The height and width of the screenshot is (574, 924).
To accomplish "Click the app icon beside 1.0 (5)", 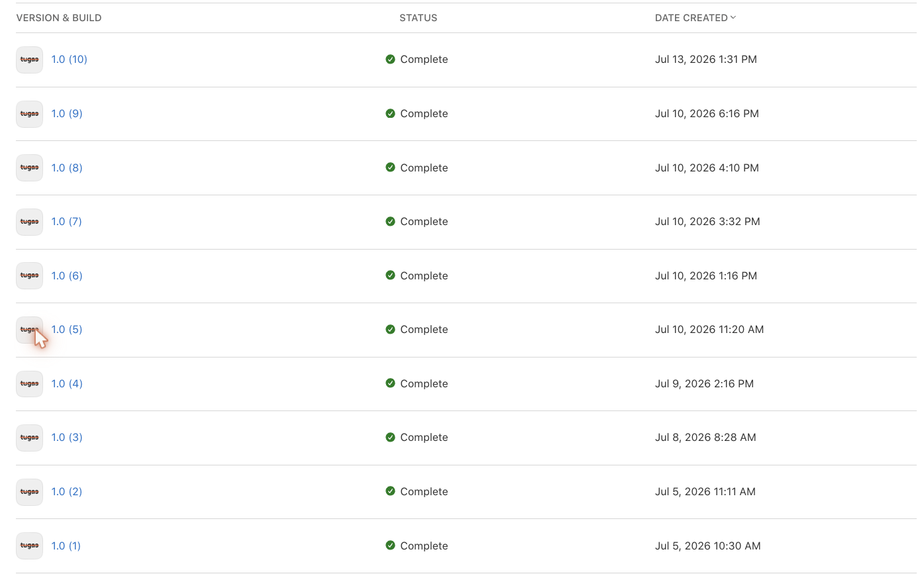I will pos(29,330).
